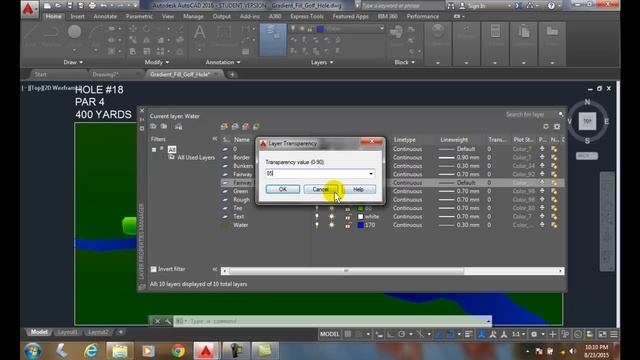Click the status bar customization menu icon
The image size is (640, 360).
point(614,334)
